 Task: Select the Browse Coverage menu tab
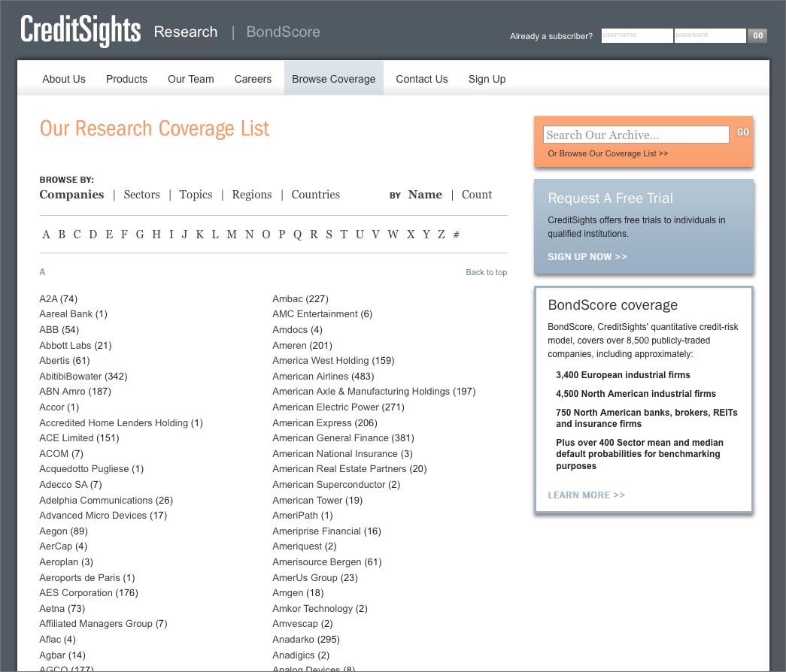(334, 79)
